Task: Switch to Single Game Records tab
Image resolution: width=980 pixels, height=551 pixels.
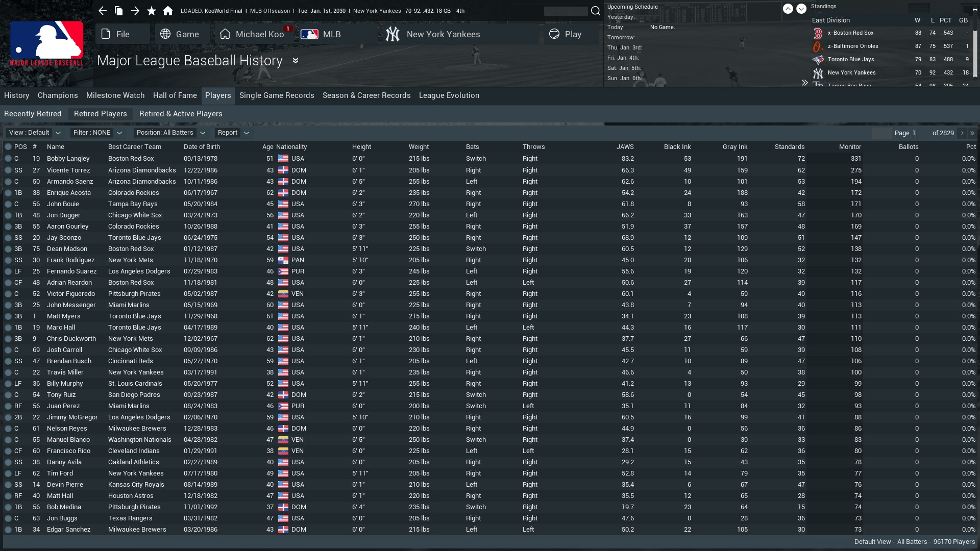Action: coord(277,95)
